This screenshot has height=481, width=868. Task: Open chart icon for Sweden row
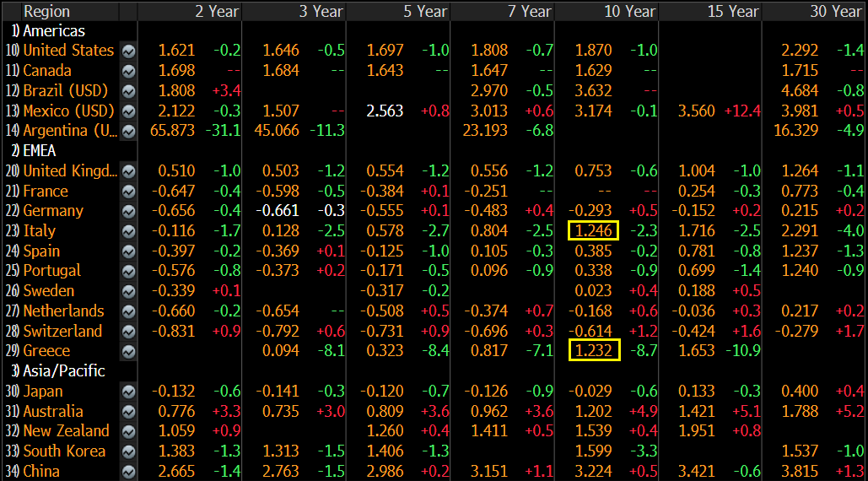[x=128, y=291]
